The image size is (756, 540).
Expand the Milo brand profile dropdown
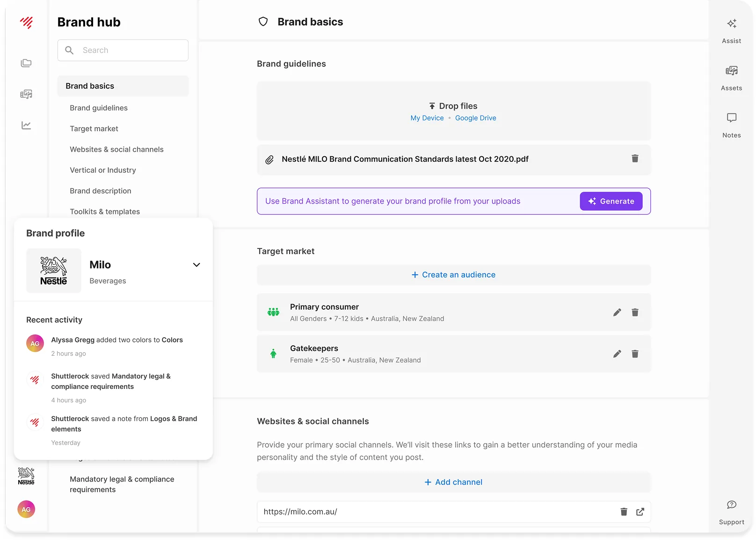click(x=196, y=265)
